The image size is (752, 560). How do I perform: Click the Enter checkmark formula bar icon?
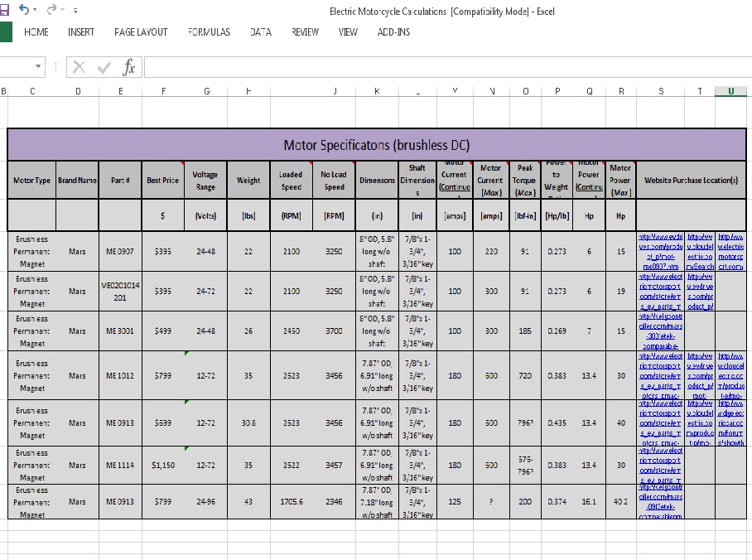pos(104,67)
